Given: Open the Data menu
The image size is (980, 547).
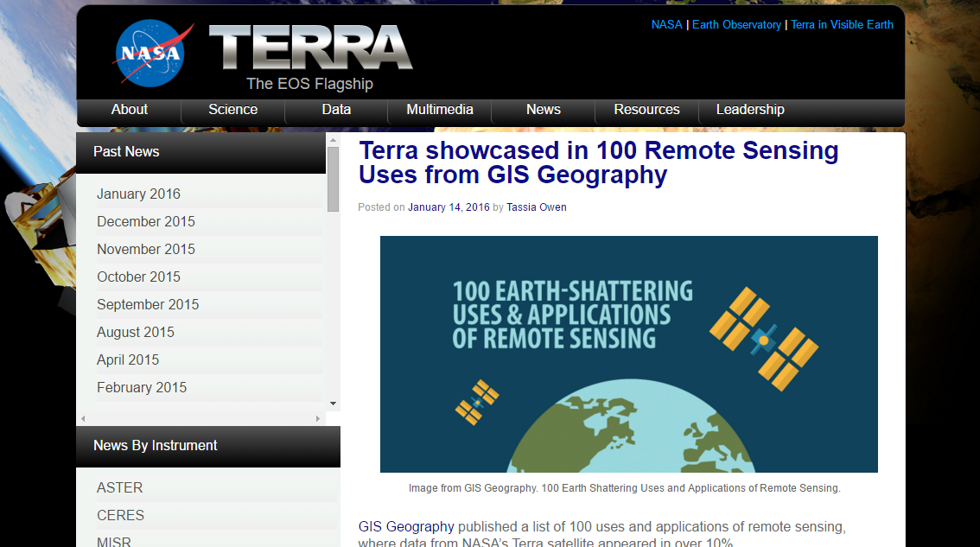Looking at the screenshot, I should click(x=336, y=110).
